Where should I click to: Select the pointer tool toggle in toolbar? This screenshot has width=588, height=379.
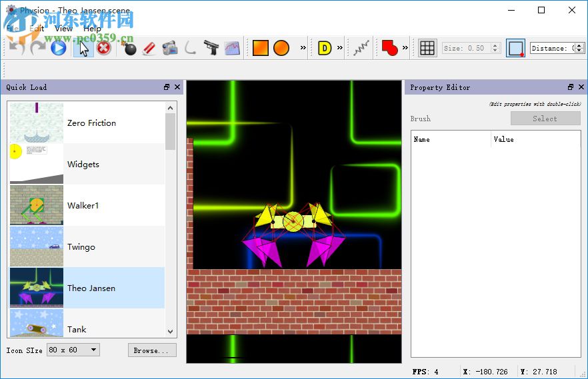pos(83,48)
